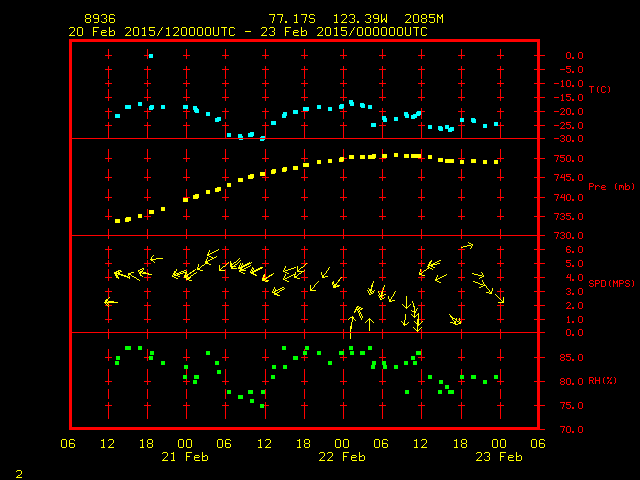Click the RH(%) humidity axis title
The width and height of the screenshot is (640, 480).
(602, 381)
